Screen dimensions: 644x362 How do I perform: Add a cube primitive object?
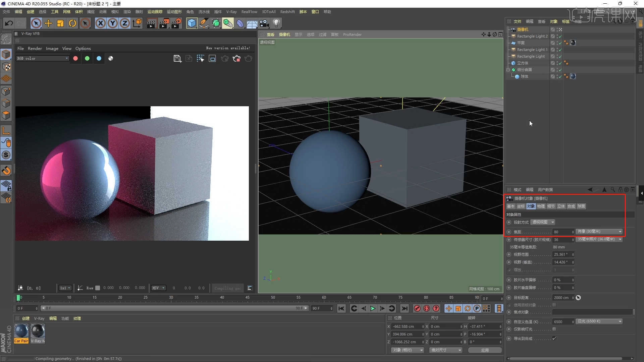(192, 23)
